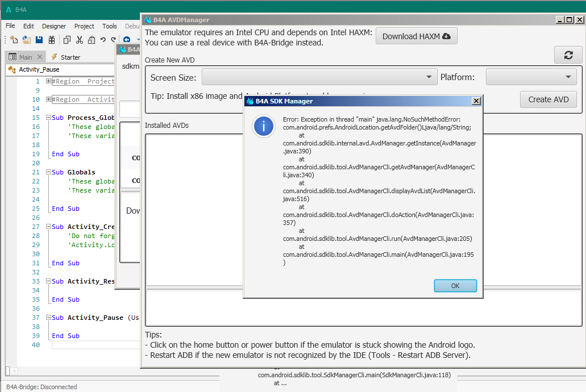Click the Undo arrow icon
The image size is (586, 392).
[103, 39]
